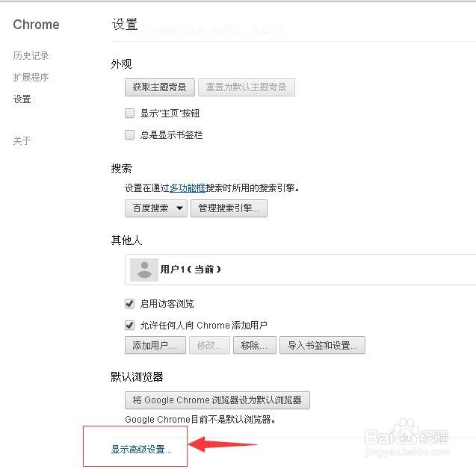This screenshot has height=469, width=476.
Task: Set Google Chrome as the default browser
Action: (217, 400)
